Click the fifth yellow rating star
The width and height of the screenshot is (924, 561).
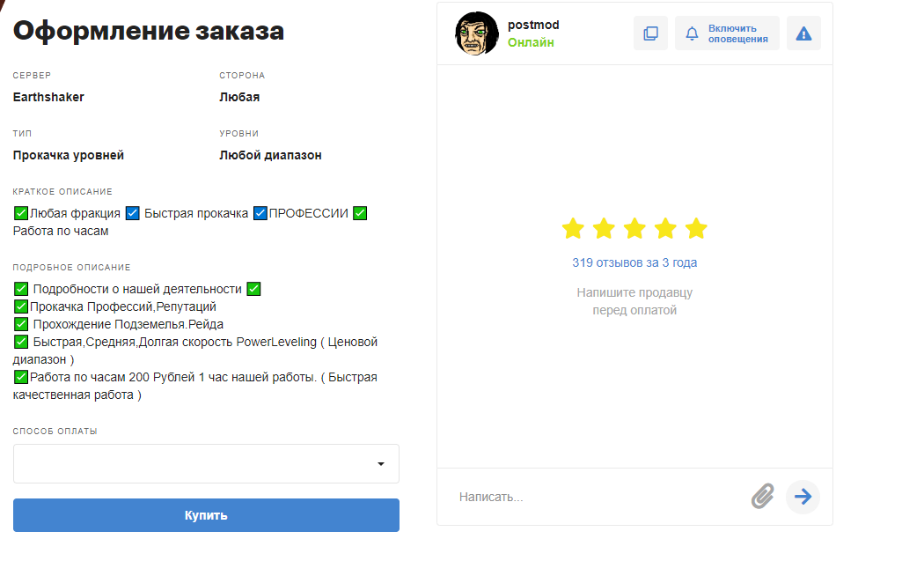click(x=696, y=229)
